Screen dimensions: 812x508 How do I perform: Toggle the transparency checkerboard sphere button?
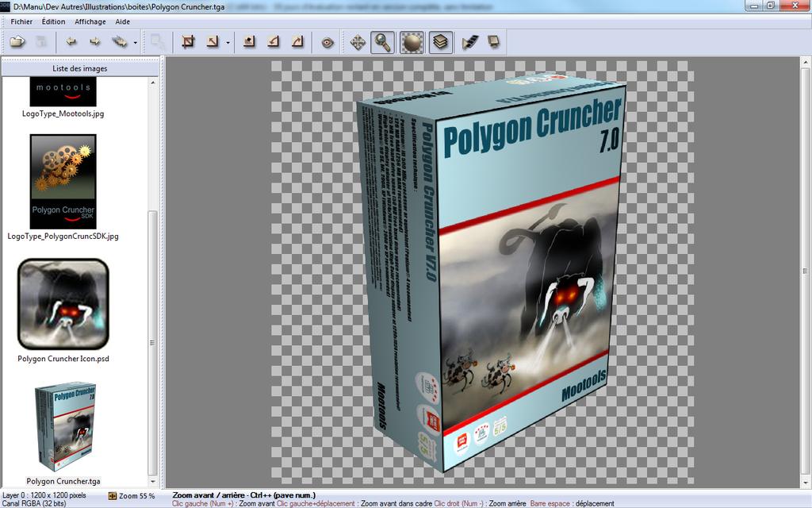412,42
